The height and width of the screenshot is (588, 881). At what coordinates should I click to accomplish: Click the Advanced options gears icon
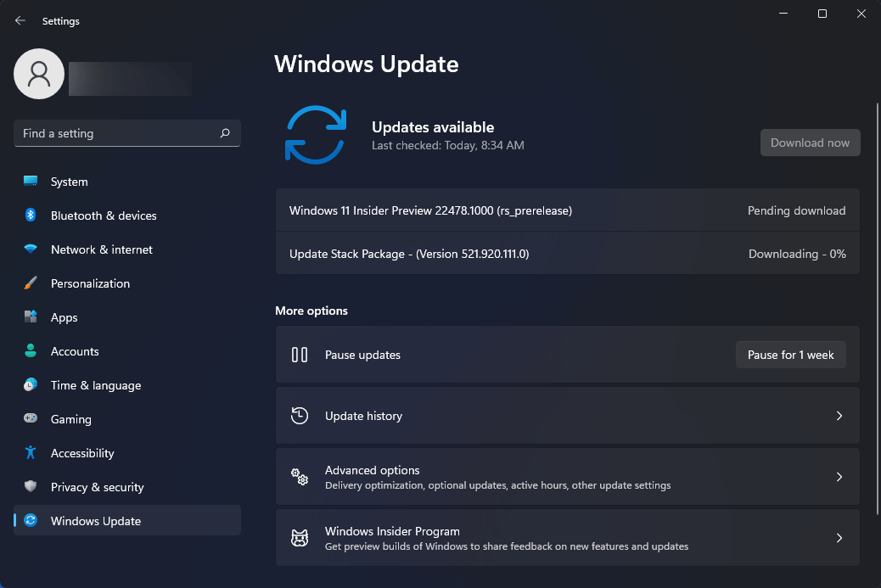click(x=300, y=477)
